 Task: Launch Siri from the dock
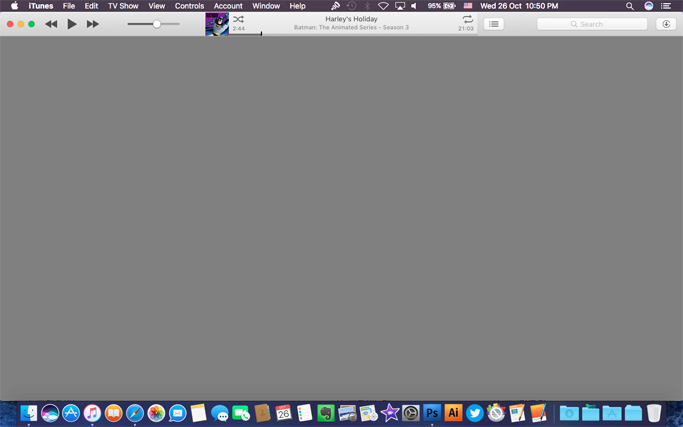pyautogui.click(x=50, y=413)
